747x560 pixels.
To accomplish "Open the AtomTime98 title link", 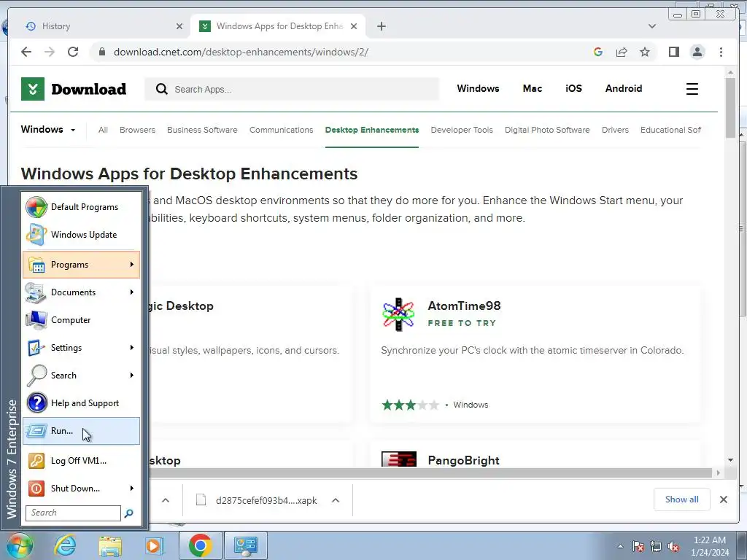I will (x=464, y=306).
